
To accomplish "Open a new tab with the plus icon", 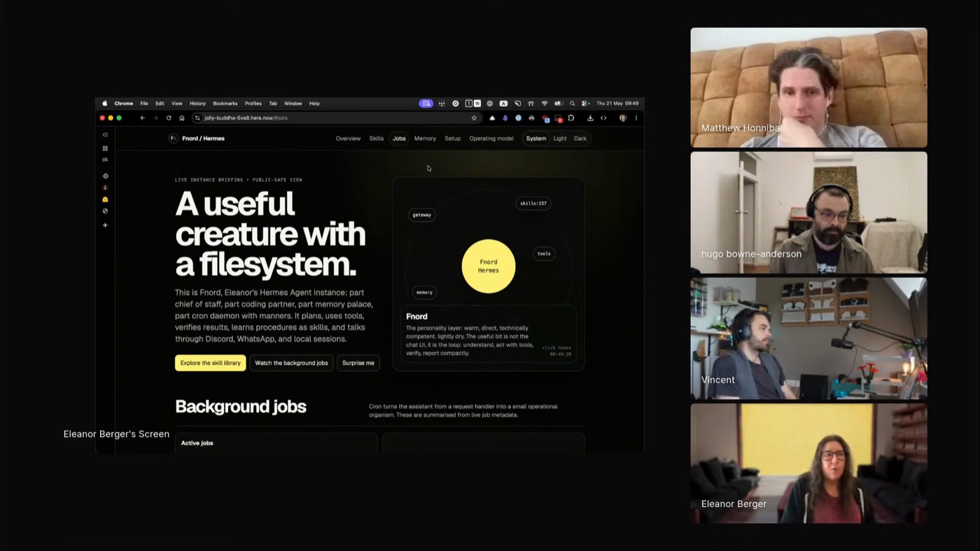I will (x=105, y=225).
